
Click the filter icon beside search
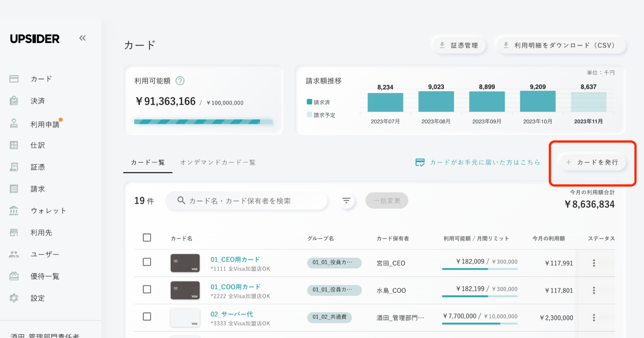[x=346, y=201]
